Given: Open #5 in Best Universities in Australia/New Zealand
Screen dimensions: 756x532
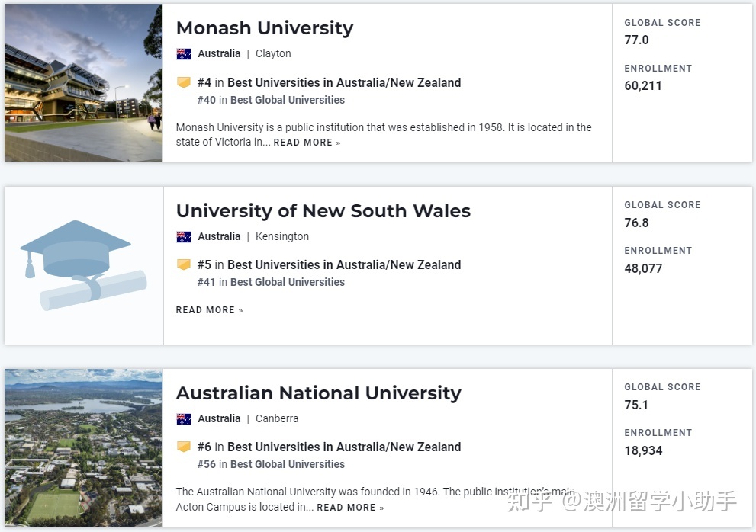Looking at the screenshot, I should pyautogui.click(x=329, y=264).
